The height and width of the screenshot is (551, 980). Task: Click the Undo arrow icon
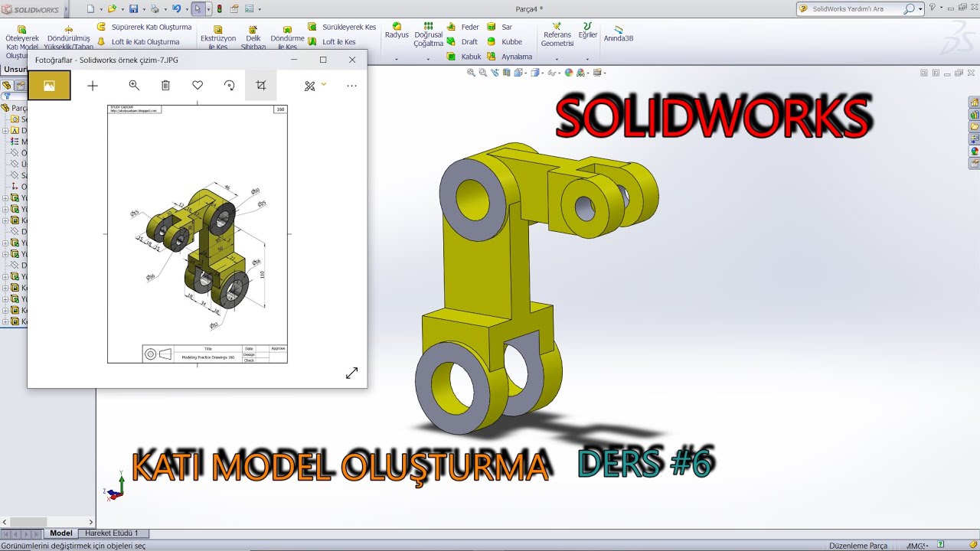pos(177,9)
